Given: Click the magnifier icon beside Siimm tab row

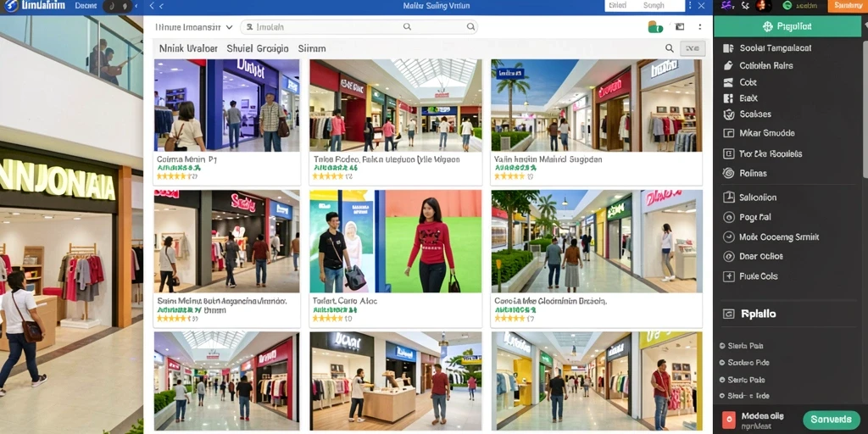Looking at the screenshot, I should (x=670, y=48).
